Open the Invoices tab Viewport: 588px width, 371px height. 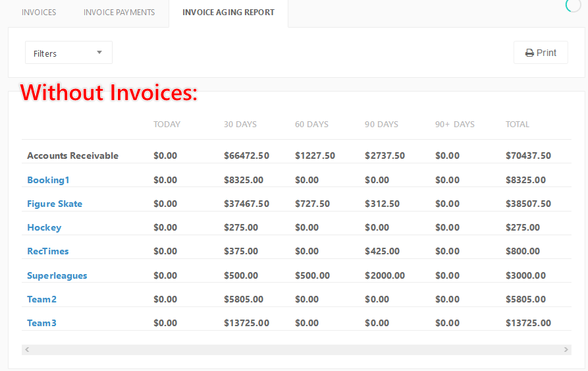[39, 13]
